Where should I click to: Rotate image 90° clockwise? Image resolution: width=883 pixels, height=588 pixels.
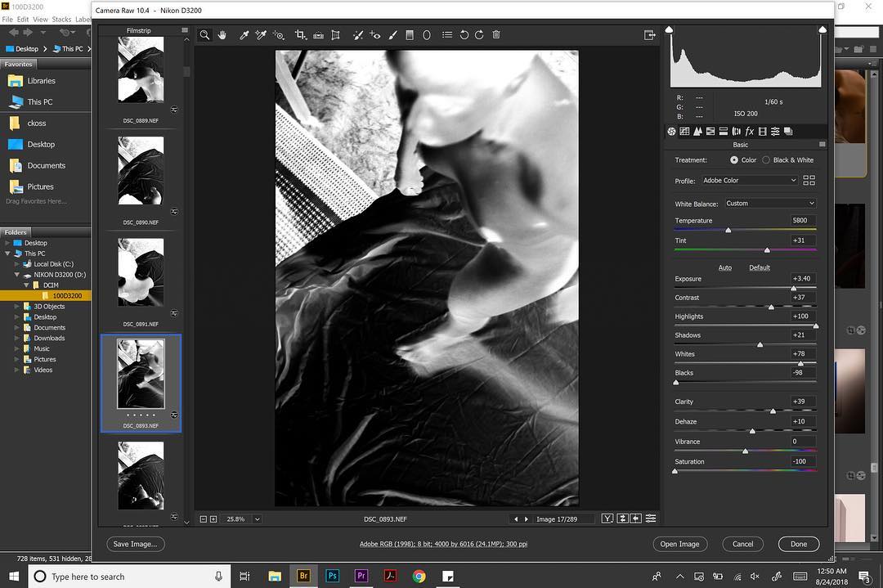pos(479,35)
